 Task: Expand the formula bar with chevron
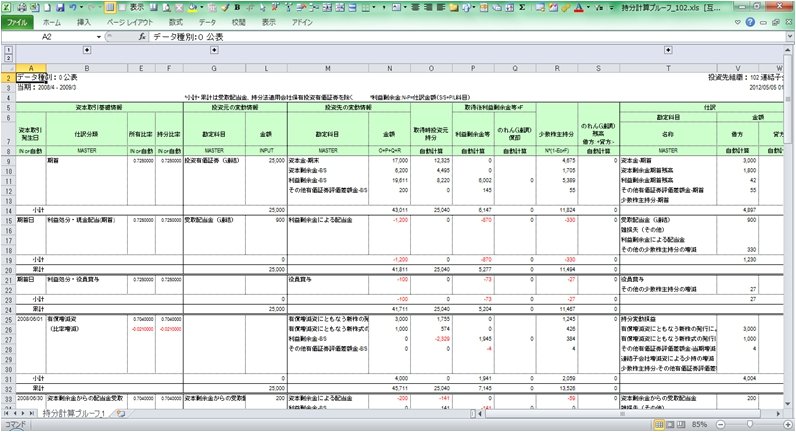(790, 37)
